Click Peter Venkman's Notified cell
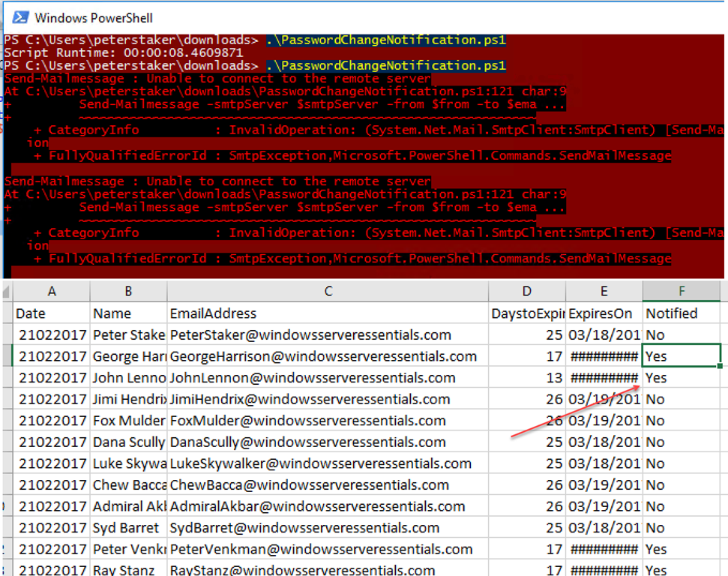Viewport: 728px width, 576px height. 681,550
